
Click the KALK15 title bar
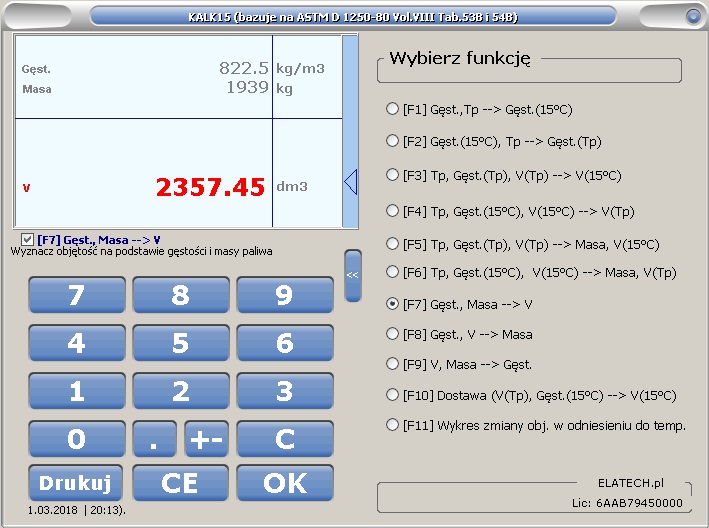point(353,17)
